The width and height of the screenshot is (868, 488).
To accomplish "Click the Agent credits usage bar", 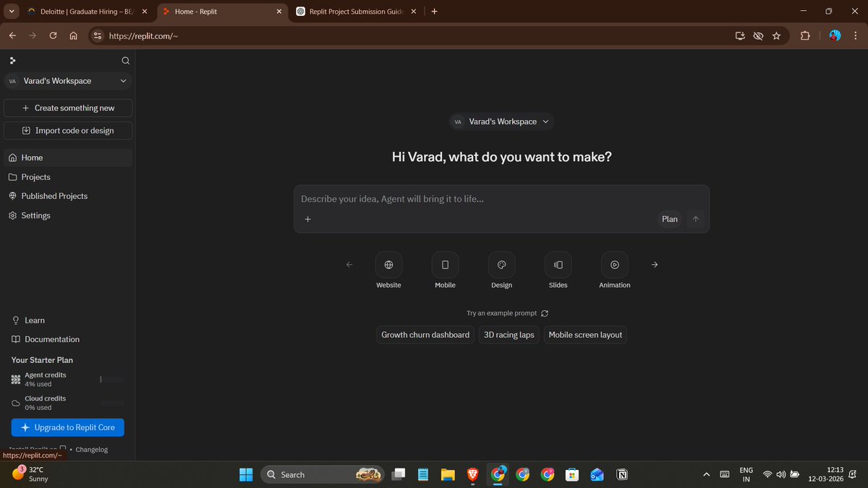I will (x=112, y=379).
